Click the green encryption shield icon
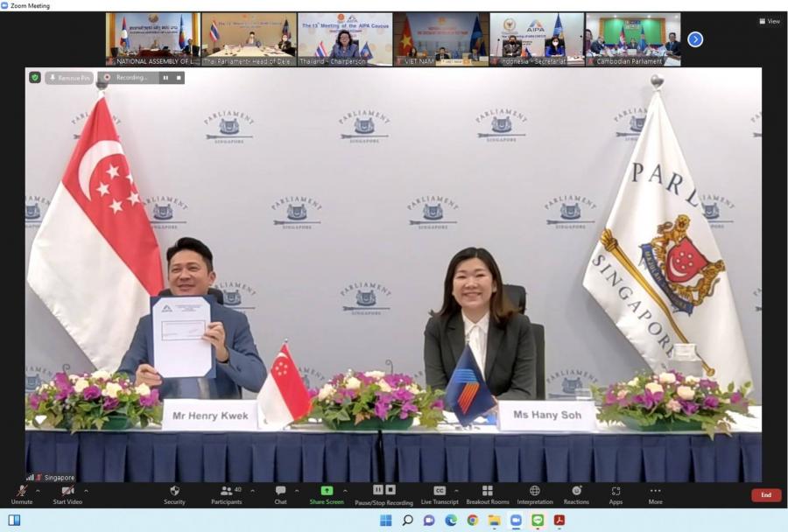 coord(35,77)
